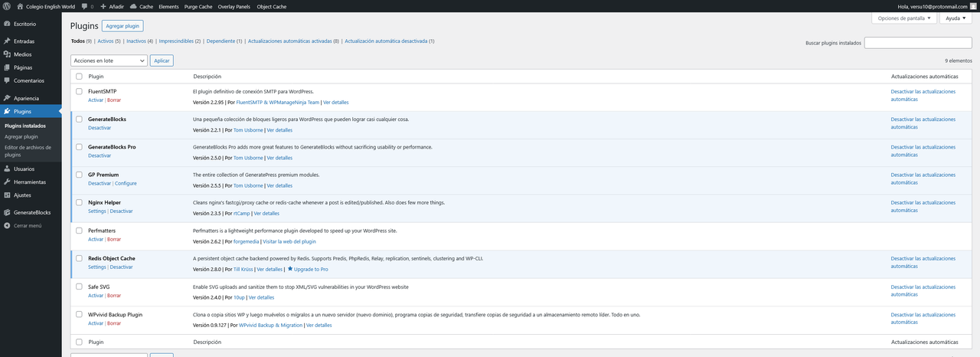Collapse sidebar with Cerrar menú icon
The height and width of the screenshot is (357, 980).
tap(7, 225)
